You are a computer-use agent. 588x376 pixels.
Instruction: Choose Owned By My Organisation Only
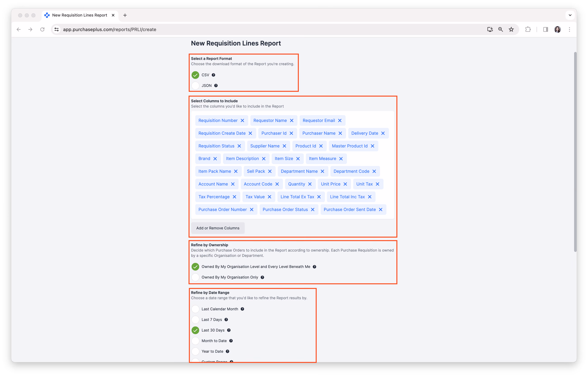(195, 277)
